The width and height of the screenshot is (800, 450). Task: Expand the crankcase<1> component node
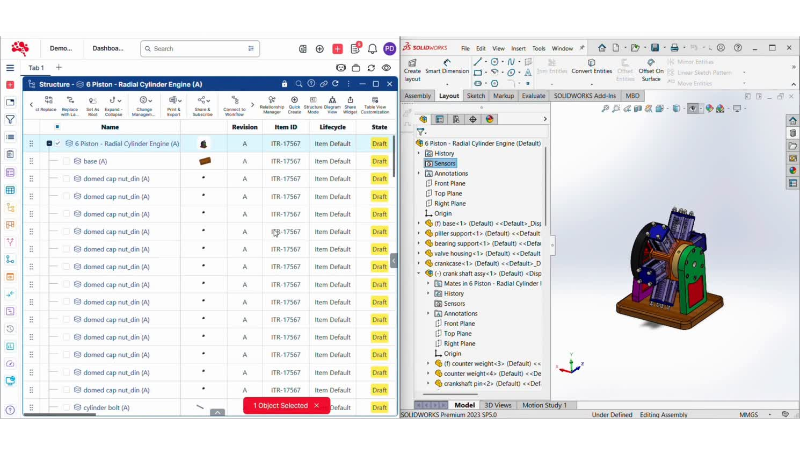419,263
